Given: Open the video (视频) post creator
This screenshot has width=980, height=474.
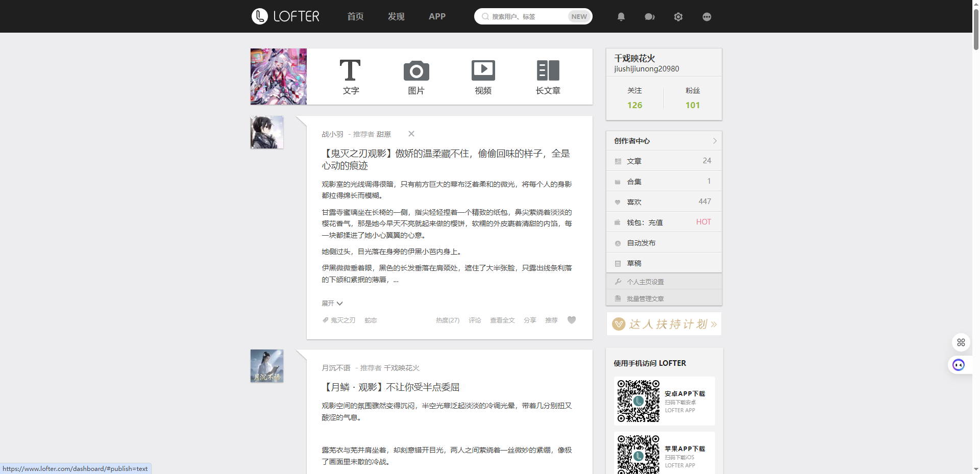Looking at the screenshot, I should (x=483, y=77).
